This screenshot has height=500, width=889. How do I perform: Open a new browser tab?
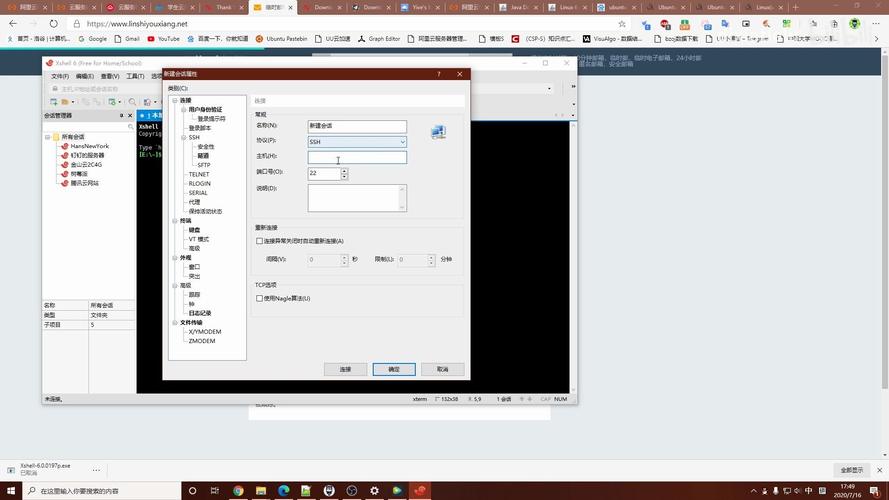click(795, 7)
